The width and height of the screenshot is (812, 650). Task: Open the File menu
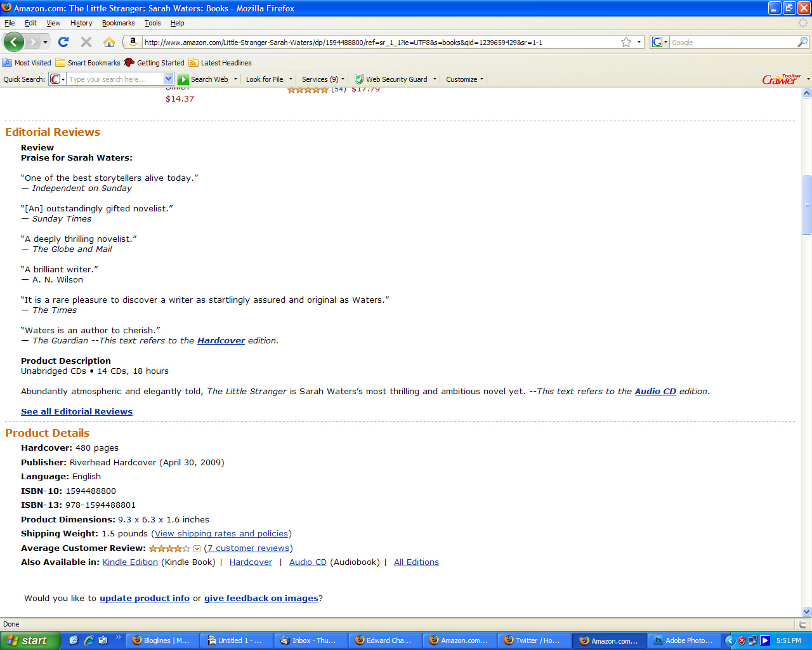tap(10, 23)
